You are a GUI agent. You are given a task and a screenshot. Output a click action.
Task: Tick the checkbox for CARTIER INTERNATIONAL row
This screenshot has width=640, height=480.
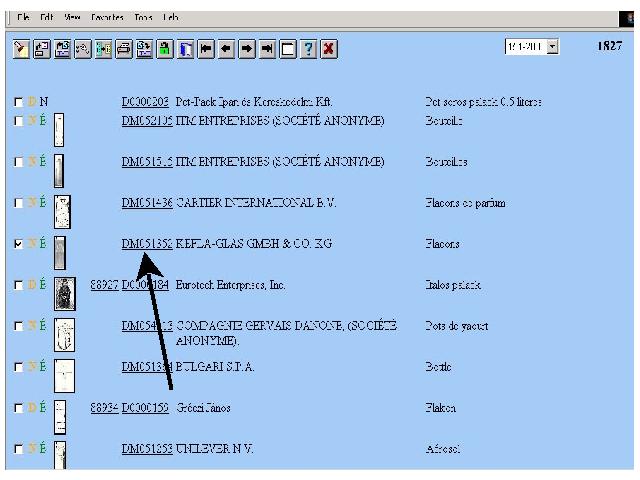click(x=18, y=203)
